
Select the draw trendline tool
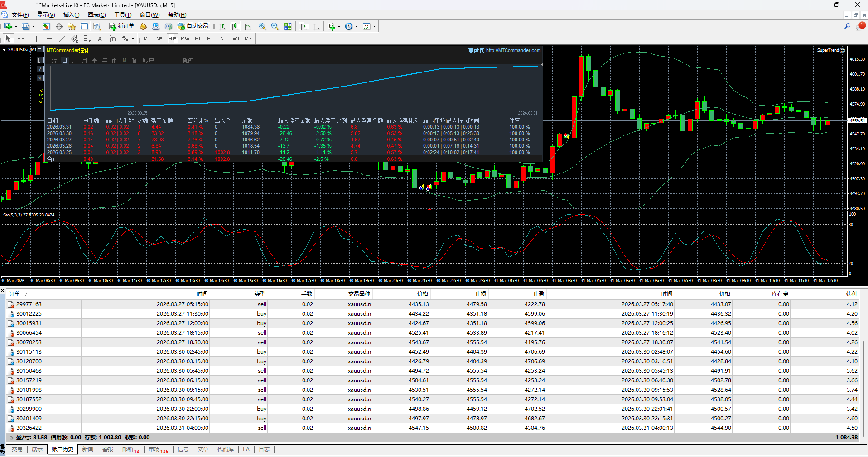click(62, 38)
